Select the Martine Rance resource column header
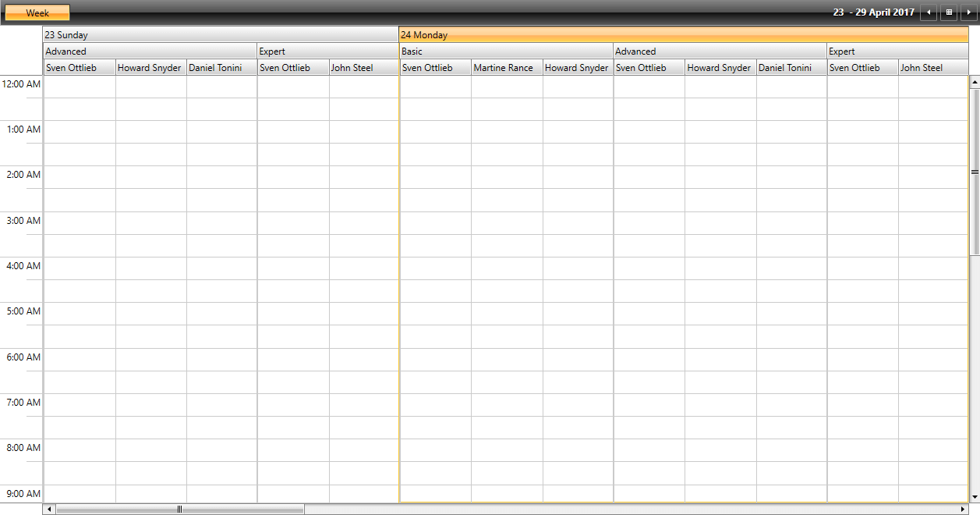The width and height of the screenshot is (980, 515). tap(505, 67)
